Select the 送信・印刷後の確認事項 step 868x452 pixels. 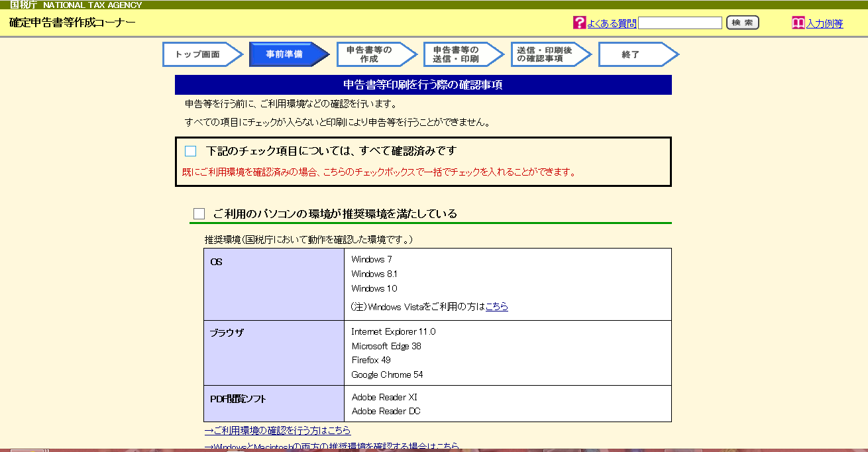point(546,54)
